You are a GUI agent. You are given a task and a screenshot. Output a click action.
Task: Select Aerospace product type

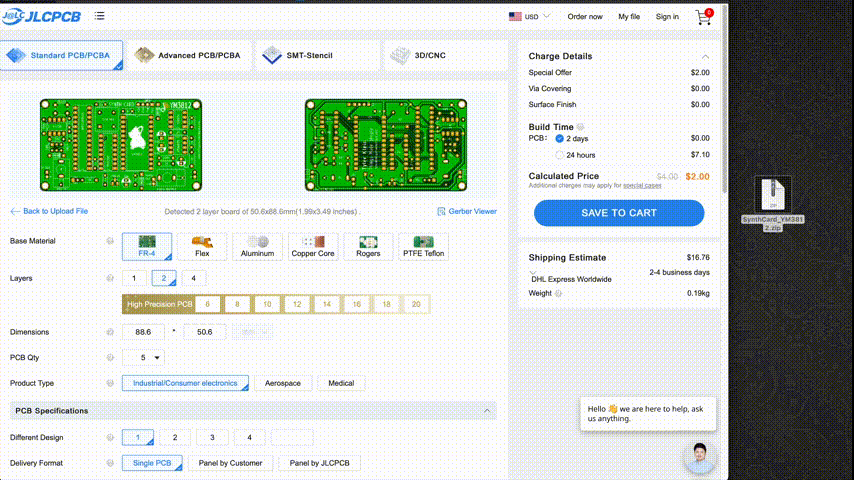(283, 383)
